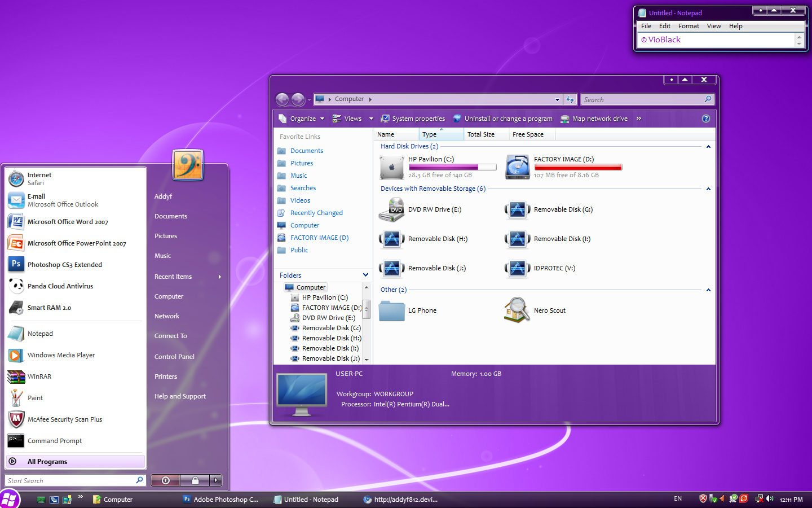The width and height of the screenshot is (812, 508).
Task: Show more Explorer toolbar commands chevron
Action: tap(639, 119)
